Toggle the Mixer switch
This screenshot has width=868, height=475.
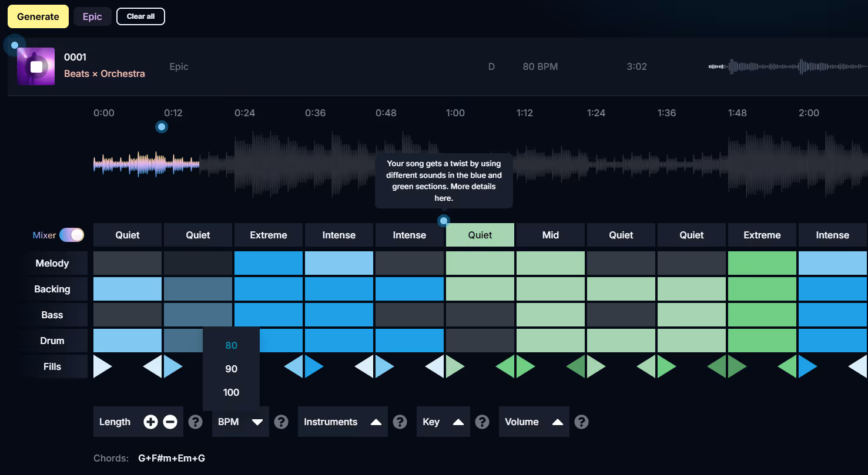click(72, 235)
